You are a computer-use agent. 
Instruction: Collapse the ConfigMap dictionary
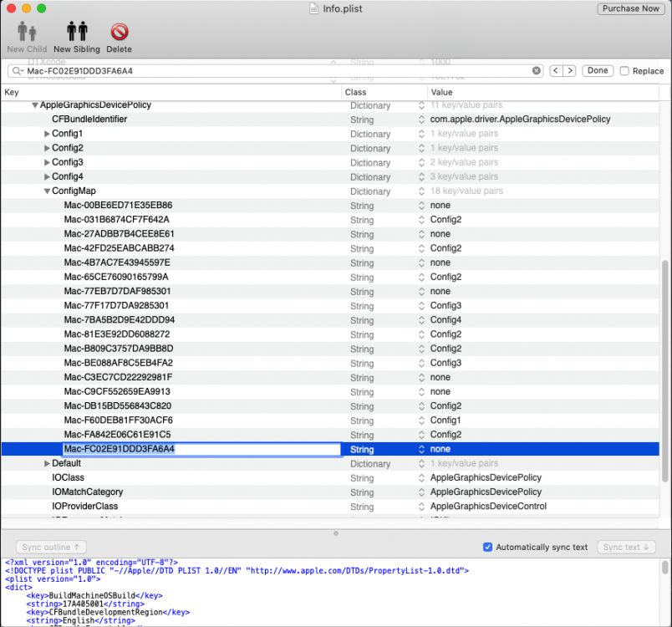point(47,191)
